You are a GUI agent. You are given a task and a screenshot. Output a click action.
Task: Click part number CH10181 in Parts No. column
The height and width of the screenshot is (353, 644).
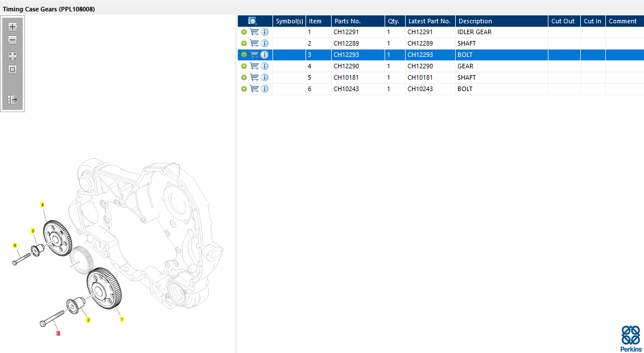click(x=346, y=77)
